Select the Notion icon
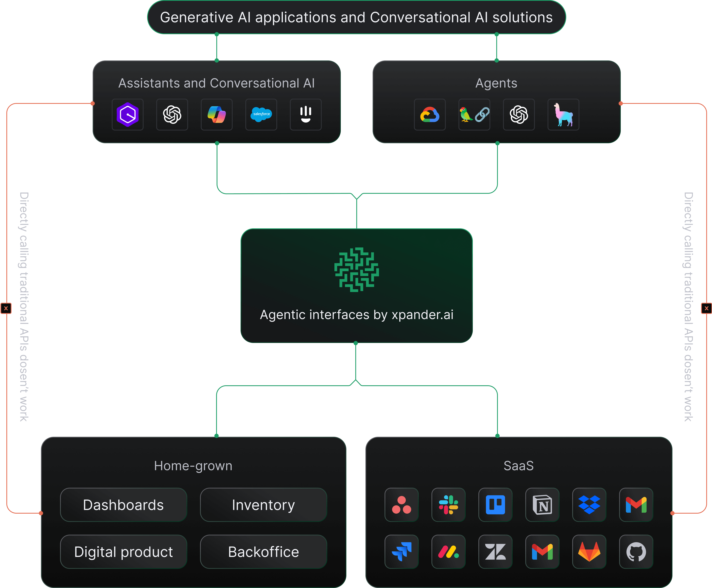 pyautogui.click(x=542, y=505)
